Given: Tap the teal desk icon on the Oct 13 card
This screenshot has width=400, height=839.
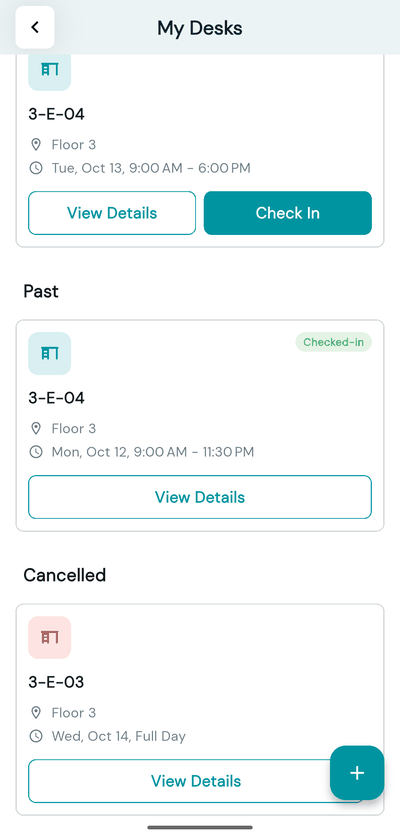Looking at the screenshot, I should [x=50, y=72].
